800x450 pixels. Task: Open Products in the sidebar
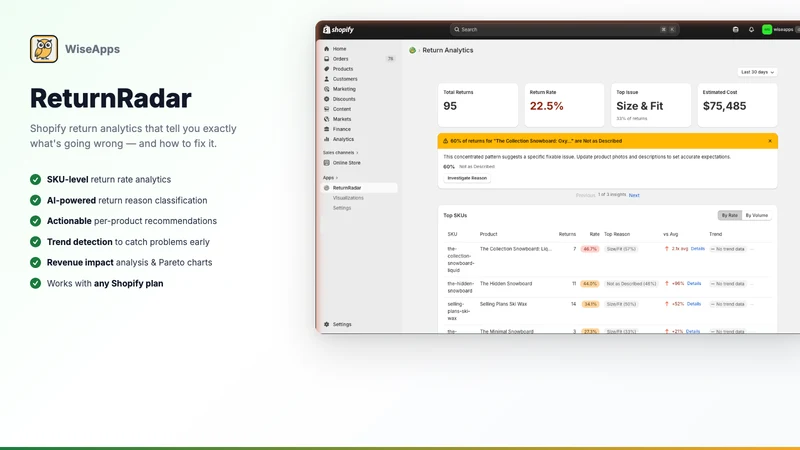pyautogui.click(x=343, y=69)
